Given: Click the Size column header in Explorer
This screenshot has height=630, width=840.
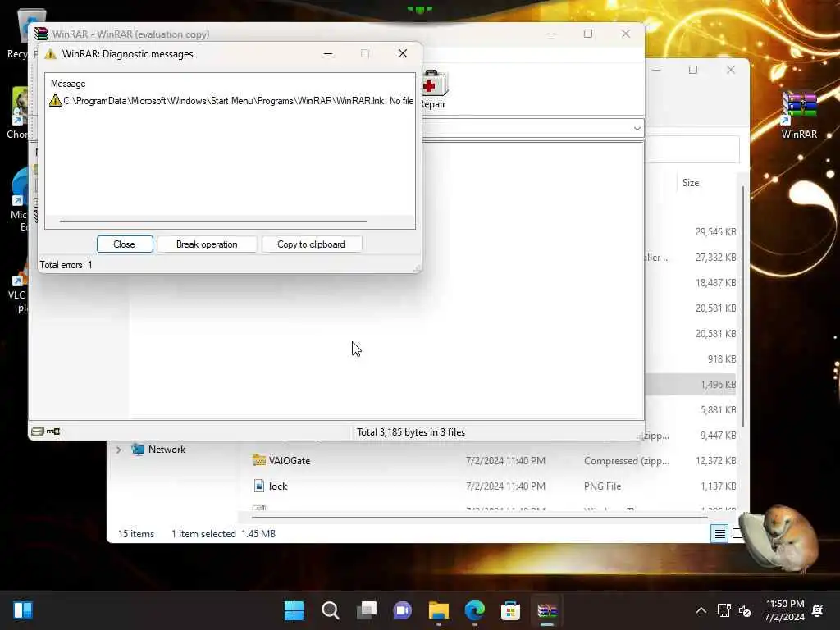Looking at the screenshot, I should click(x=691, y=183).
